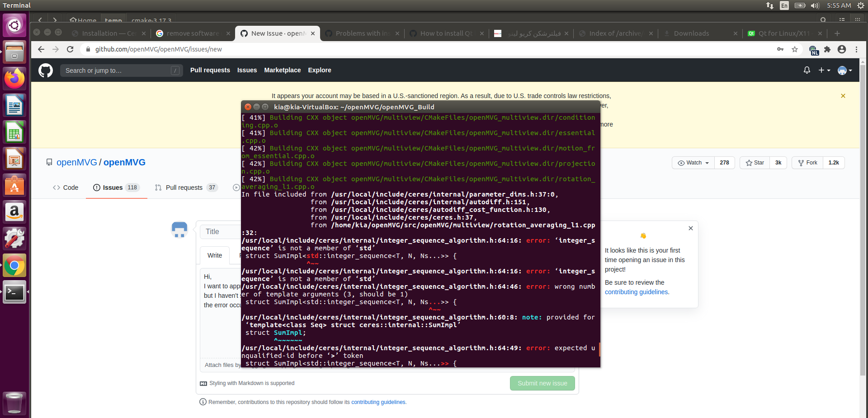Viewport: 868px width, 418px height.
Task: Switch to the Write tab
Action: (214, 255)
